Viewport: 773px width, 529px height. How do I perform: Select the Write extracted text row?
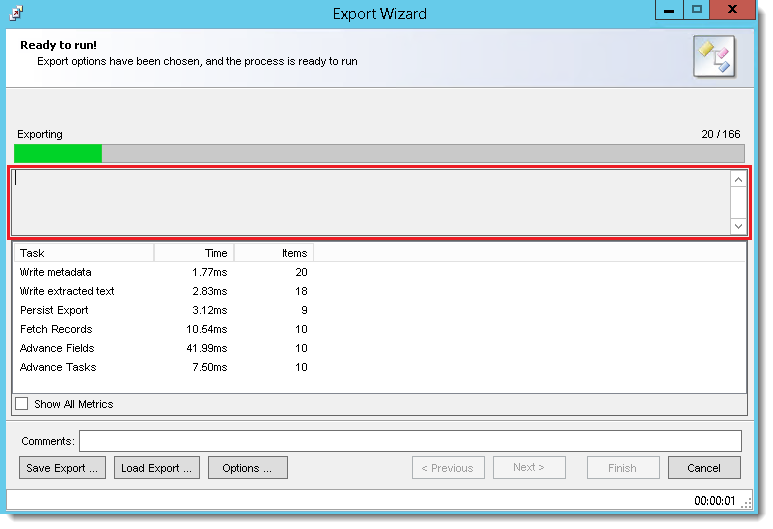click(164, 291)
